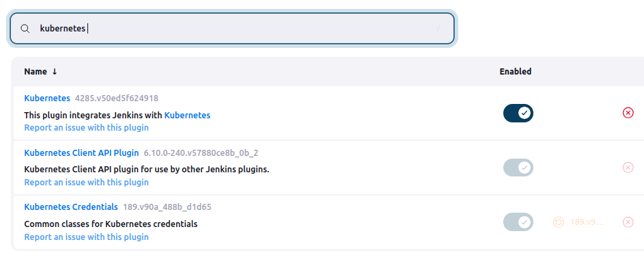644x266 pixels.
Task: Report an issue with Kubernetes Client API Plugin
Action: pyautogui.click(x=86, y=182)
